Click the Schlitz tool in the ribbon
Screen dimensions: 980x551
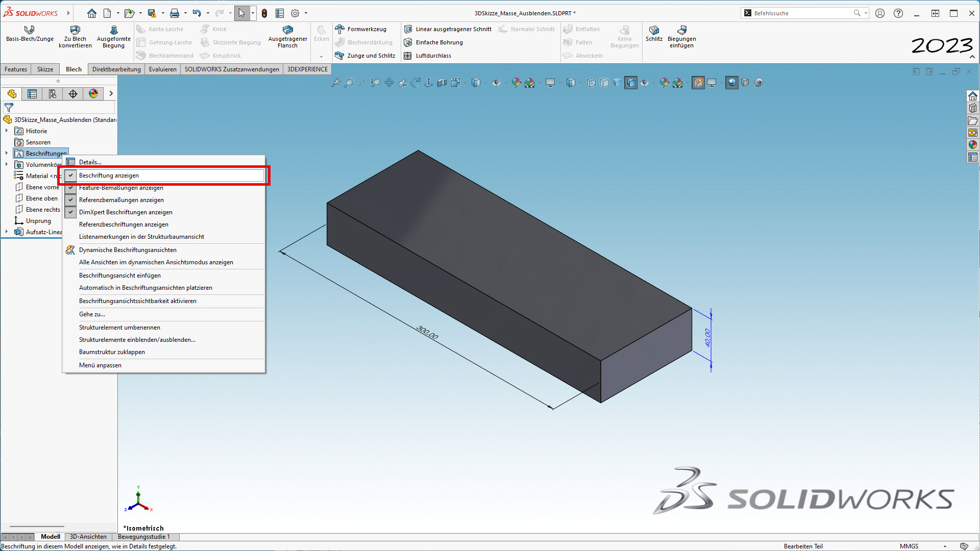click(x=654, y=34)
